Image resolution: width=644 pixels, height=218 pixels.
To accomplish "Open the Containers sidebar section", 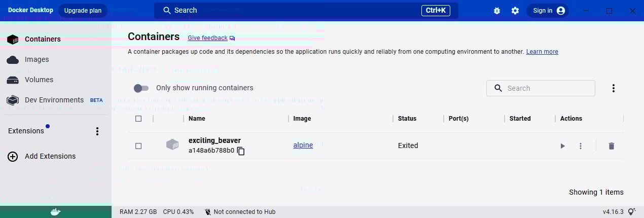I will 55,39.
